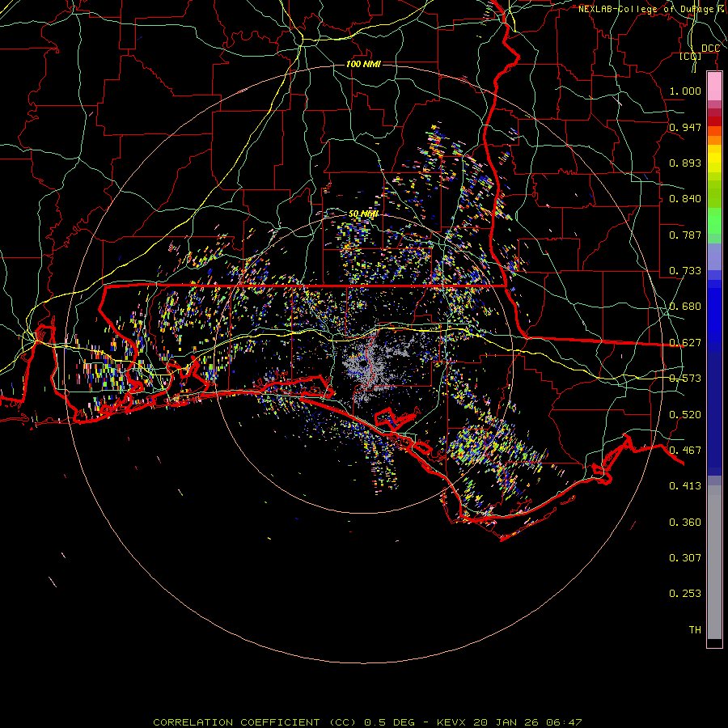
Task: Click the 100 NMI range ring label
Action: 363,64
